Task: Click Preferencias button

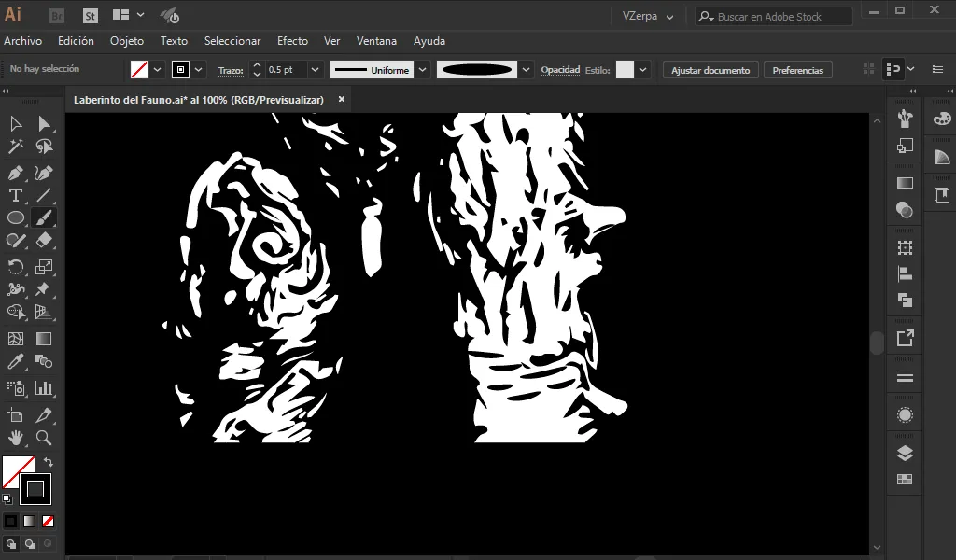Action: [798, 70]
